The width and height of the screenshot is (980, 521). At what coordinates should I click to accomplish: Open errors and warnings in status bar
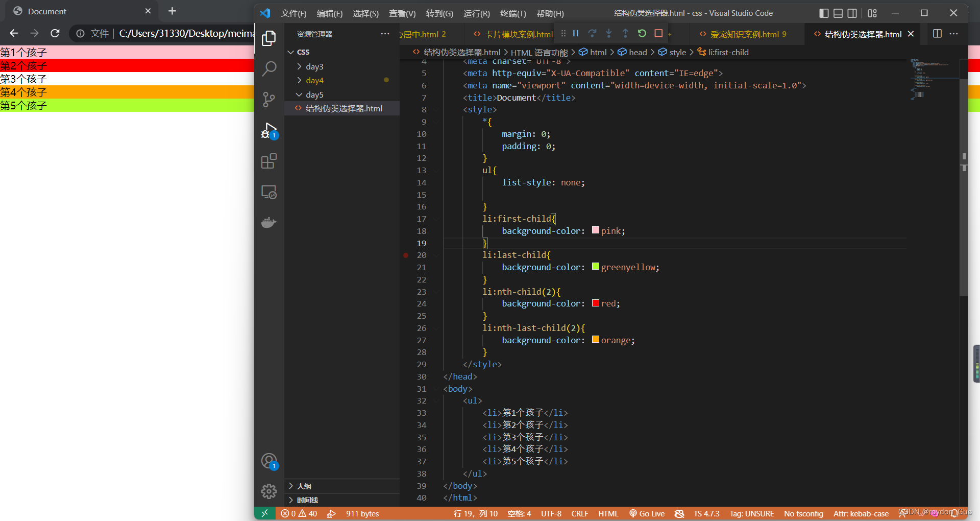pyautogui.click(x=299, y=513)
